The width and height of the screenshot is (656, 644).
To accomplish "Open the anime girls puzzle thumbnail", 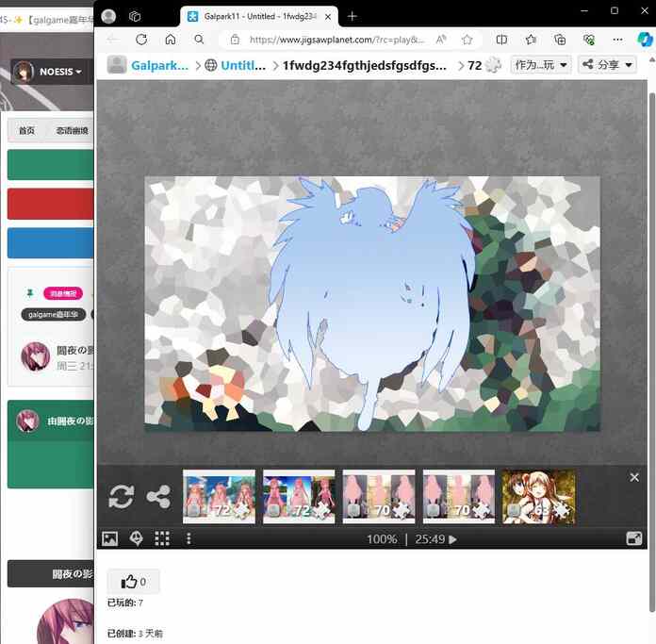I will pyautogui.click(x=539, y=496).
